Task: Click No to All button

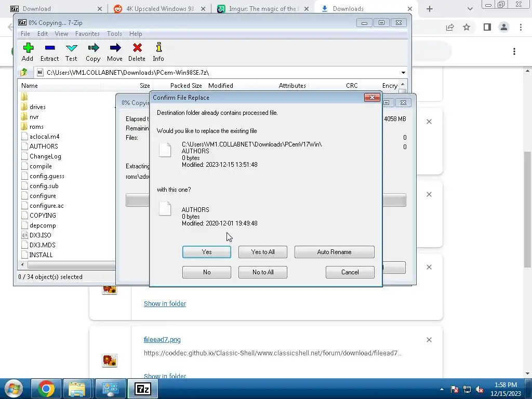Action: coord(263,272)
